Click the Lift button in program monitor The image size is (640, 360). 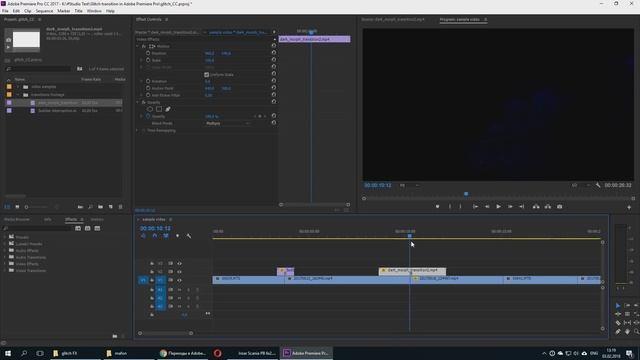click(536, 207)
